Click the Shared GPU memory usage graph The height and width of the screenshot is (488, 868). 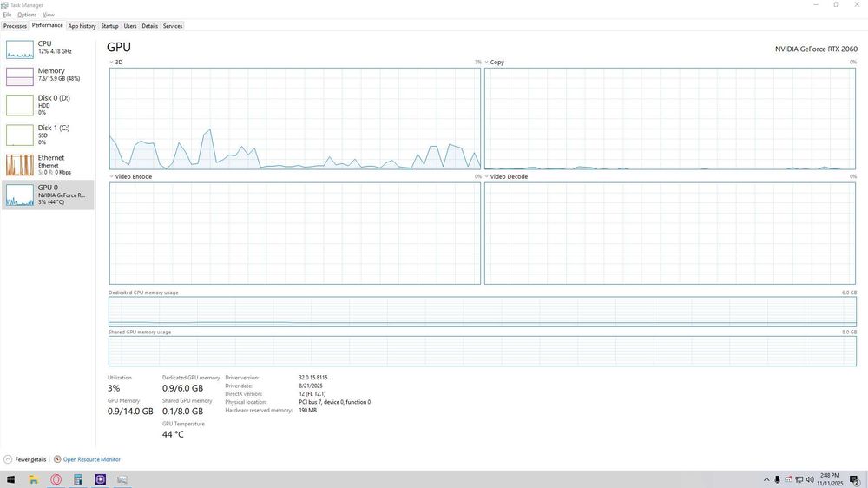482,351
